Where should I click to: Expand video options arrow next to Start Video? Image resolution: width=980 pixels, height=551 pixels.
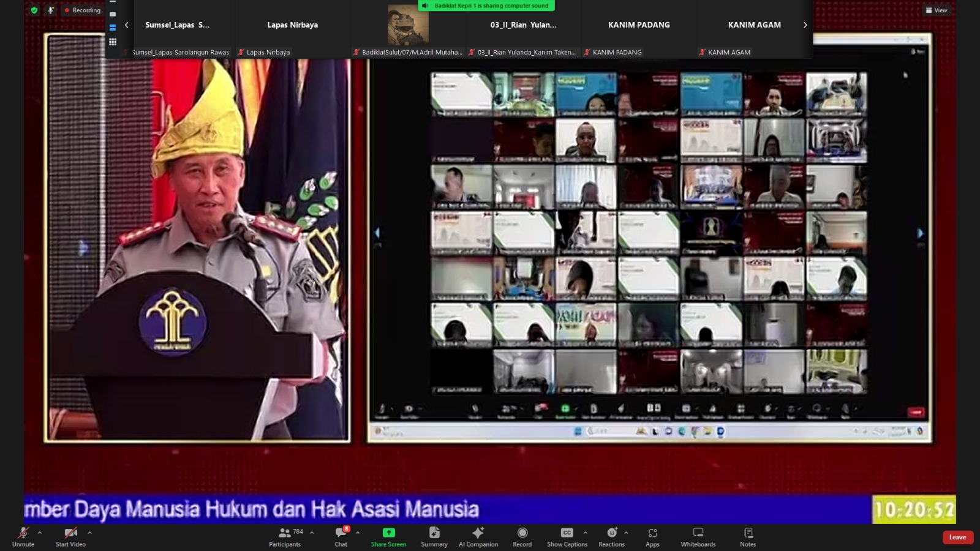[89, 533]
